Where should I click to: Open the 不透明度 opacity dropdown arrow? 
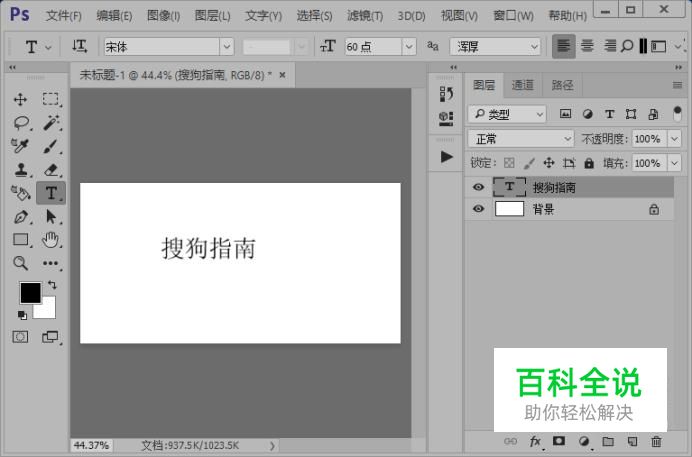tap(674, 139)
